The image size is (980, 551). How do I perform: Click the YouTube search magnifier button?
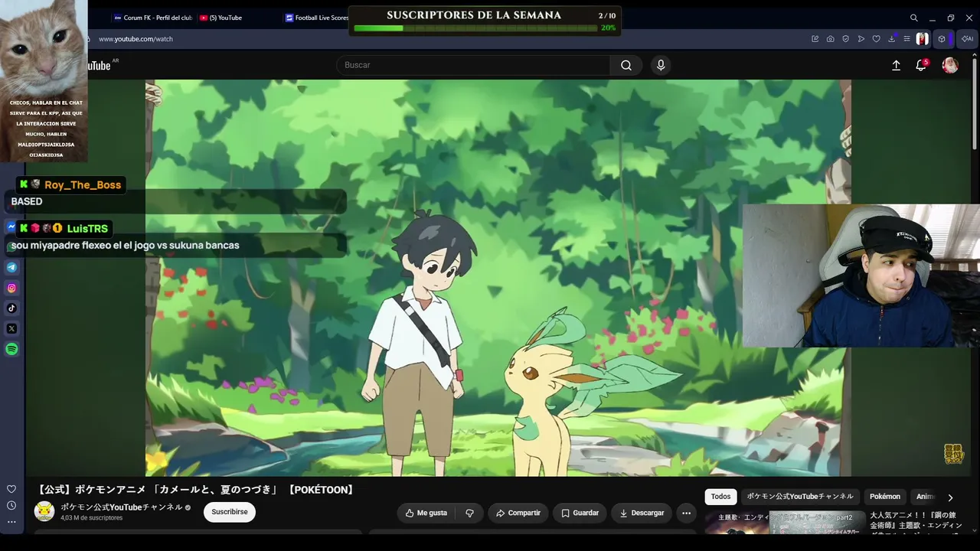pos(626,65)
